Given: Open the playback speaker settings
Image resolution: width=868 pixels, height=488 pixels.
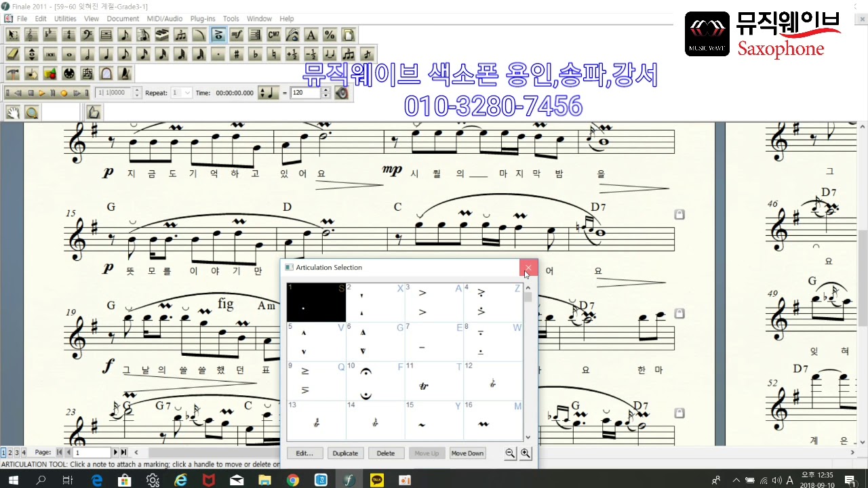Looking at the screenshot, I should click(341, 93).
